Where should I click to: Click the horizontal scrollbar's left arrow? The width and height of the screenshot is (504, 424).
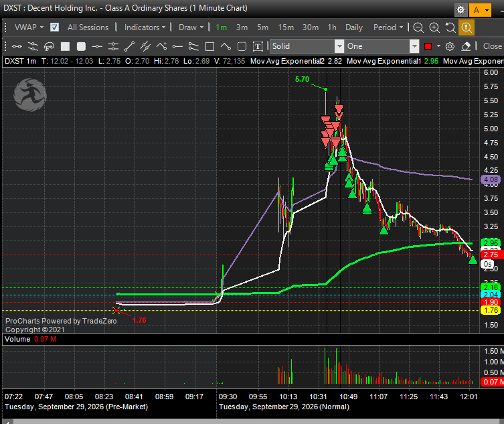point(8,421)
